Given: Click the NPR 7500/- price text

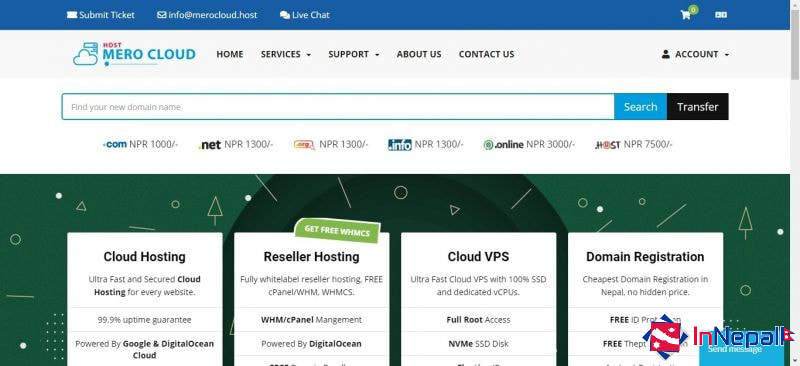Looking at the screenshot, I should pyautogui.click(x=648, y=144).
